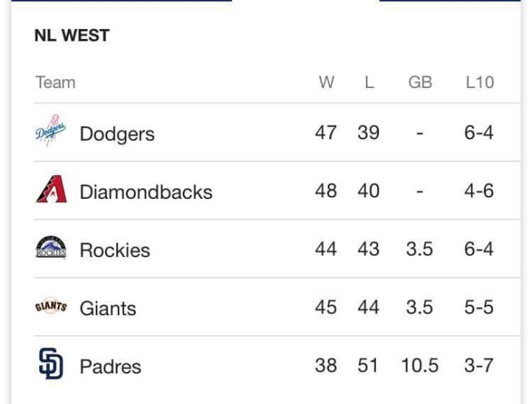Click the Team column header
Screen dimensions: 532x404
pyautogui.click(x=55, y=83)
